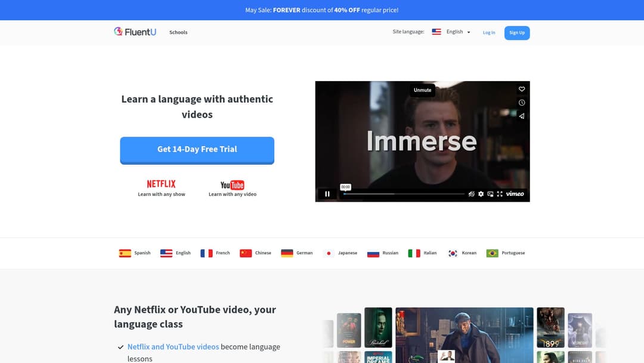
Task: Enable picture-in-picture mode
Action: [490, 194]
